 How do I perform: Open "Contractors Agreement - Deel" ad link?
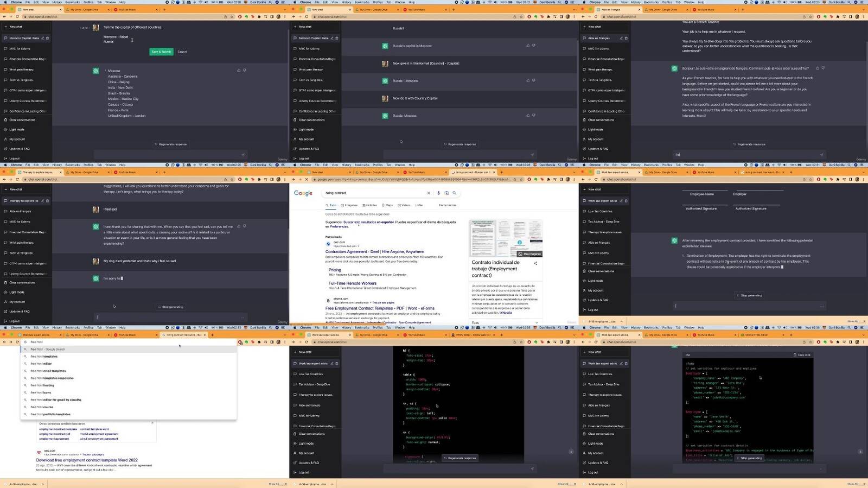(374, 252)
